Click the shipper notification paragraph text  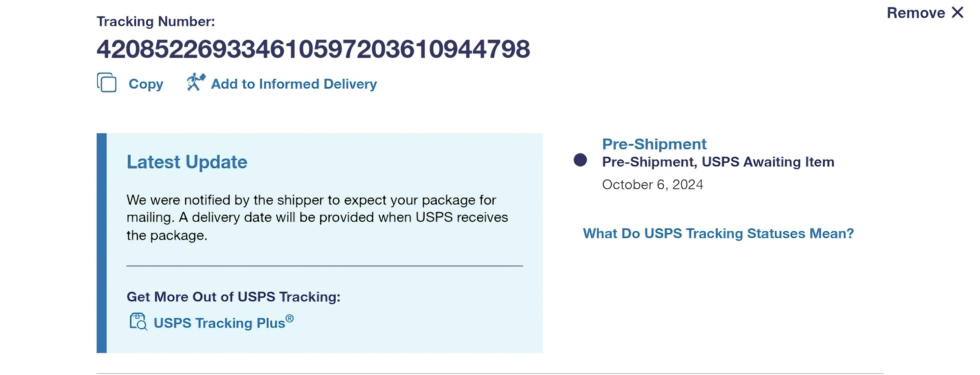click(x=317, y=218)
